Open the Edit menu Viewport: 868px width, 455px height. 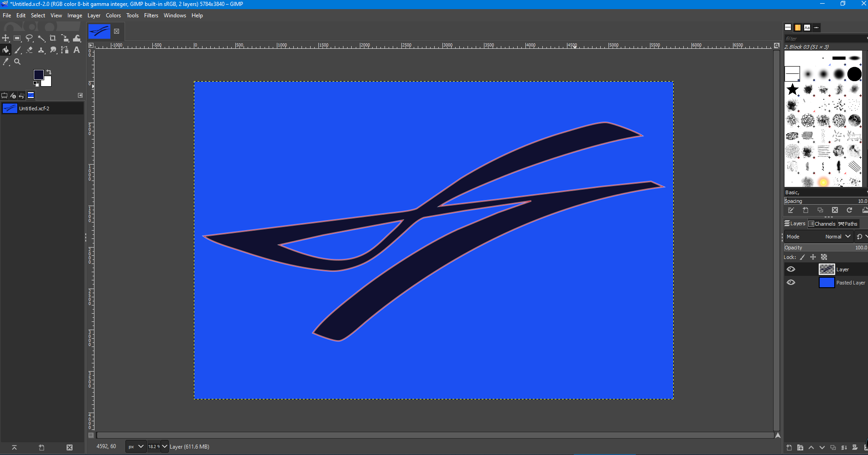pyautogui.click(x=21, y=16)
